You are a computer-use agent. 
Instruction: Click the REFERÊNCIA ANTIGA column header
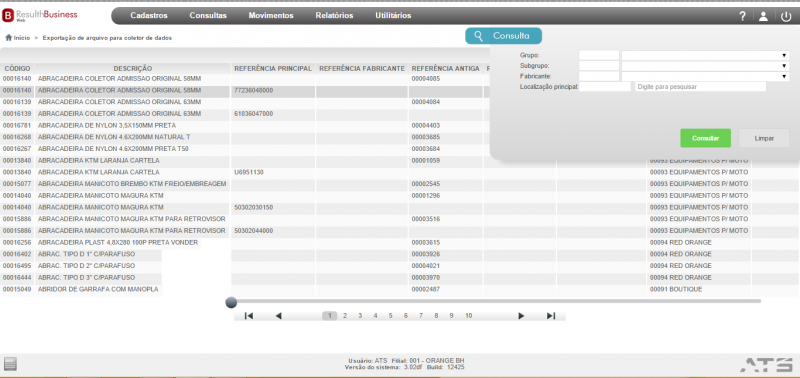pos(445,68)
